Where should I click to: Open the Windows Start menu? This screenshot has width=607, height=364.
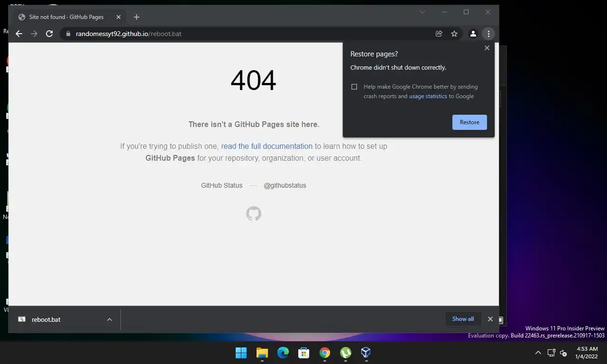[x=241, y=353]
